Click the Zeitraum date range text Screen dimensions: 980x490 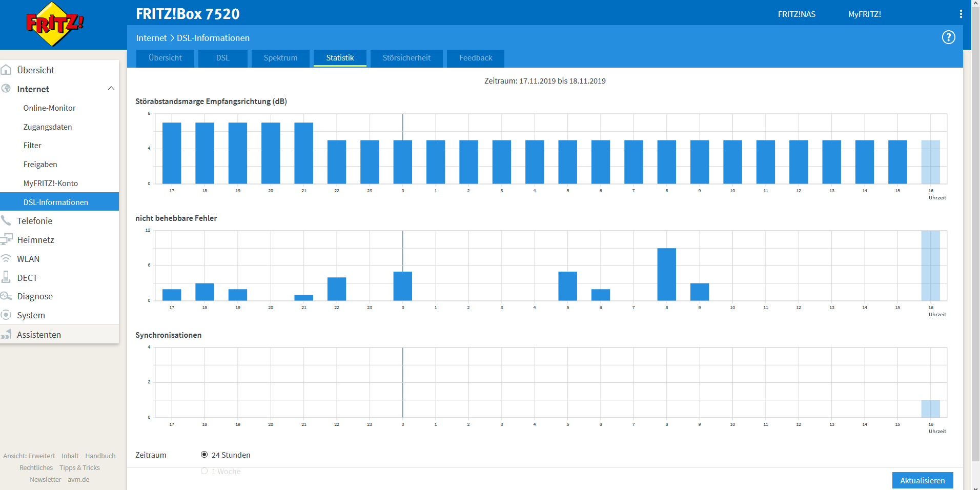click(545, 81)
